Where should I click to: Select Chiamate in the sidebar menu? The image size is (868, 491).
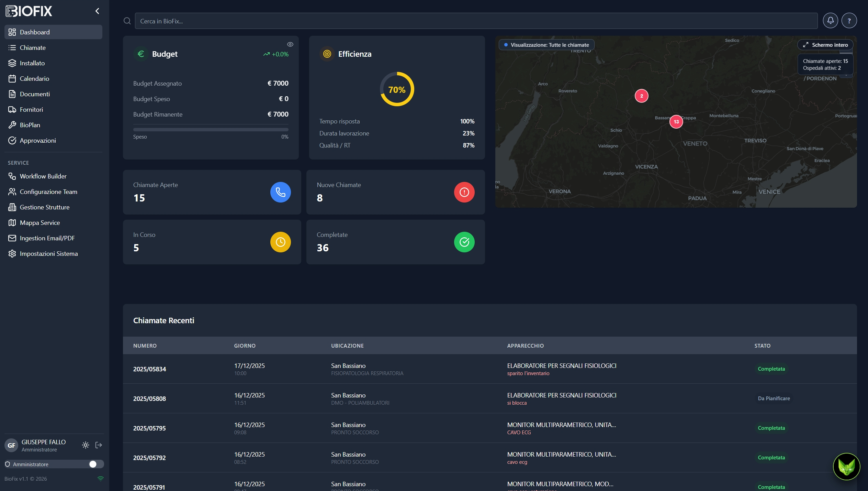32,47
